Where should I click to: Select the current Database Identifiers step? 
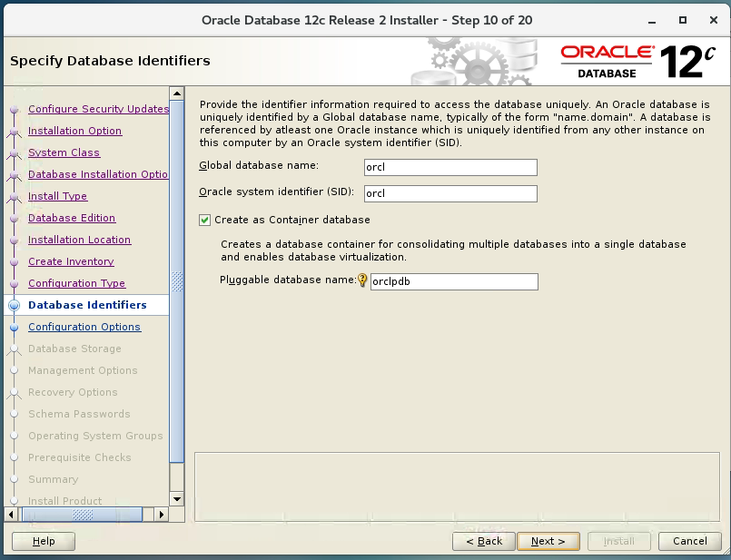pyautogui.click(x=87, y=305)
